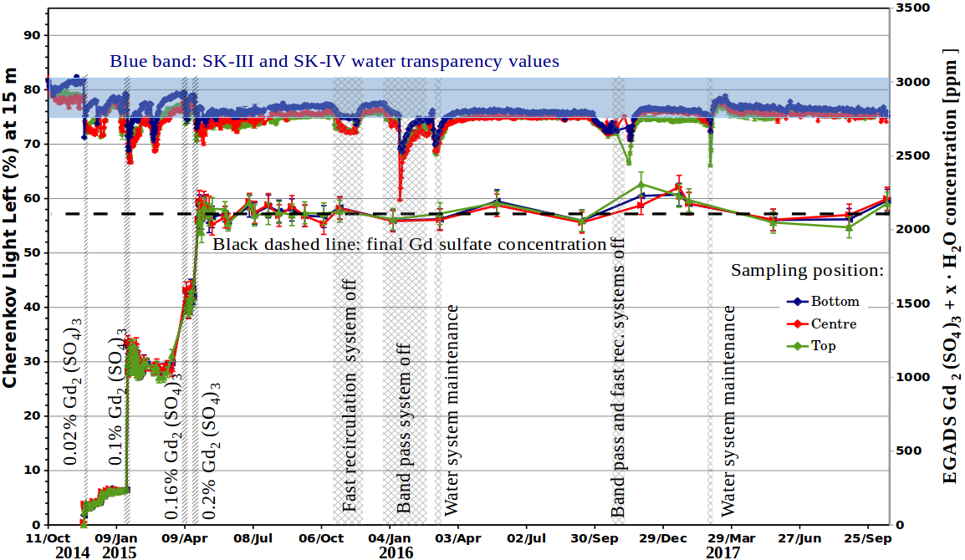Select the 'Band pass system off' label

pyautogui.click(x=403, y=428)
